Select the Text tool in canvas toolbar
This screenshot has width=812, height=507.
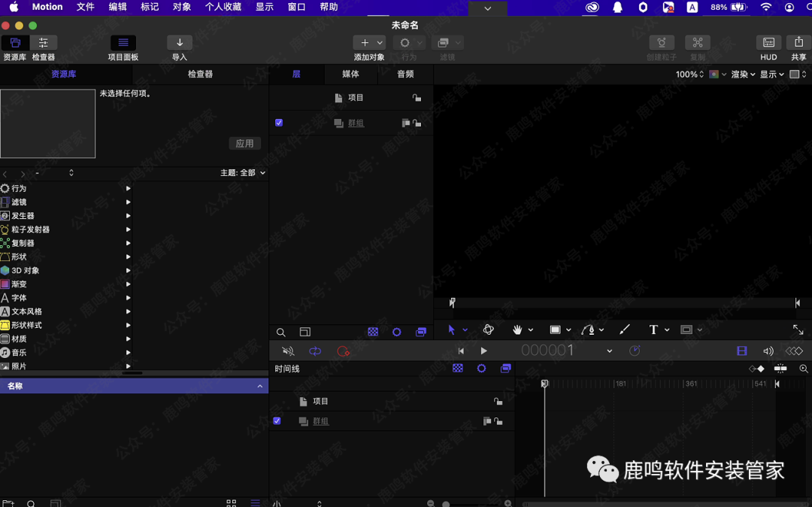pos(653,330)
